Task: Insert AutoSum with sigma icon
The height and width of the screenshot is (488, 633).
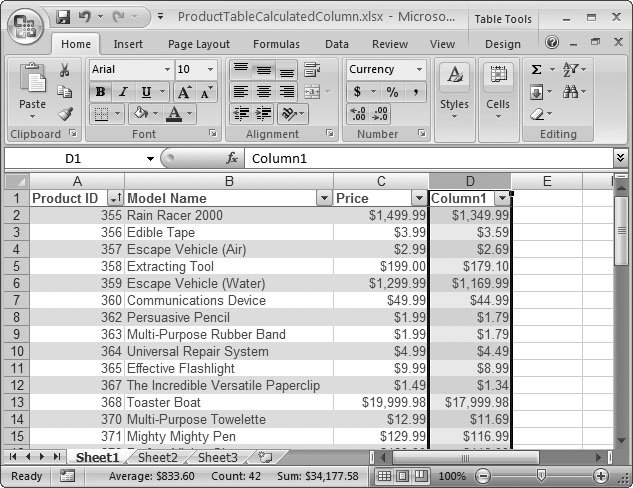Action: 536,69
